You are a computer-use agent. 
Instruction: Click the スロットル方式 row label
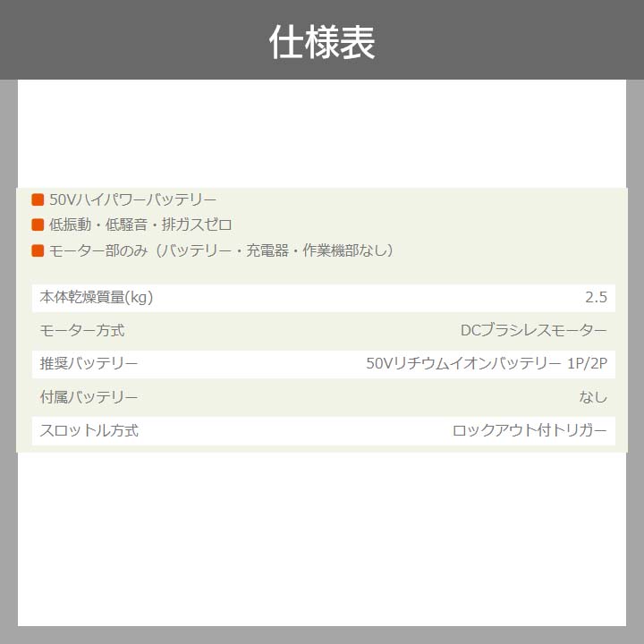[x=89, y=430]
